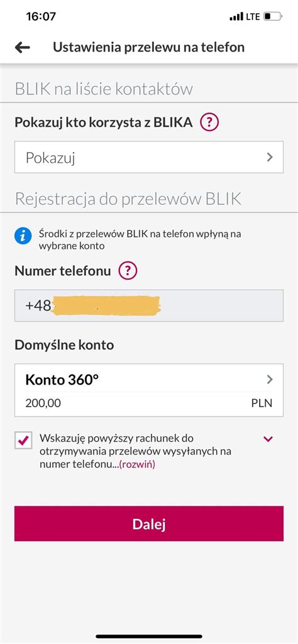Tap the chevron on Konto 360° card

270,379
